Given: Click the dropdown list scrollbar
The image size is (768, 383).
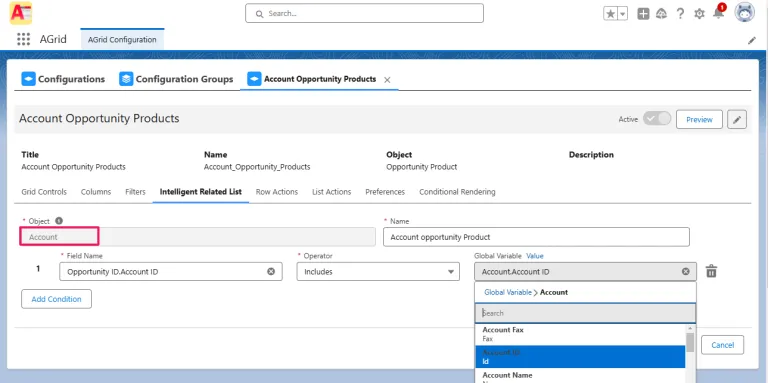Looking at the screenshot, I should pyautogui.click(x=690, y=342).
